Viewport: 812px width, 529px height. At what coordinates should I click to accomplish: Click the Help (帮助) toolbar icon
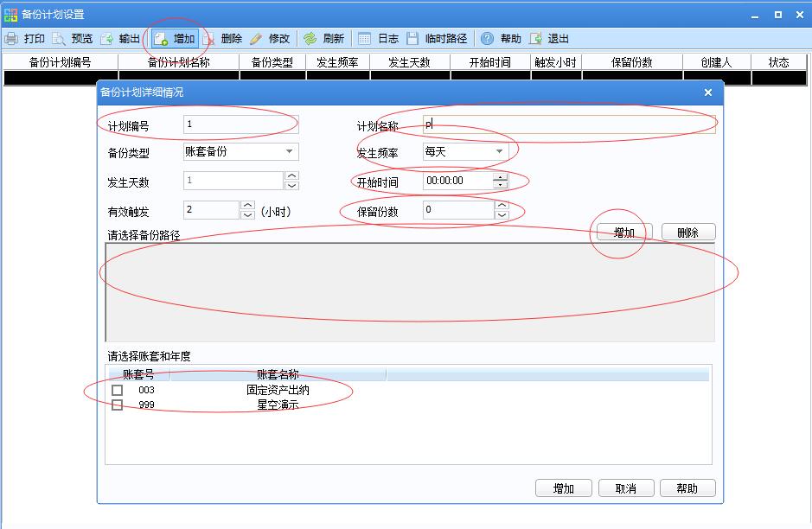pyautogui.click(x=488, y=39)
